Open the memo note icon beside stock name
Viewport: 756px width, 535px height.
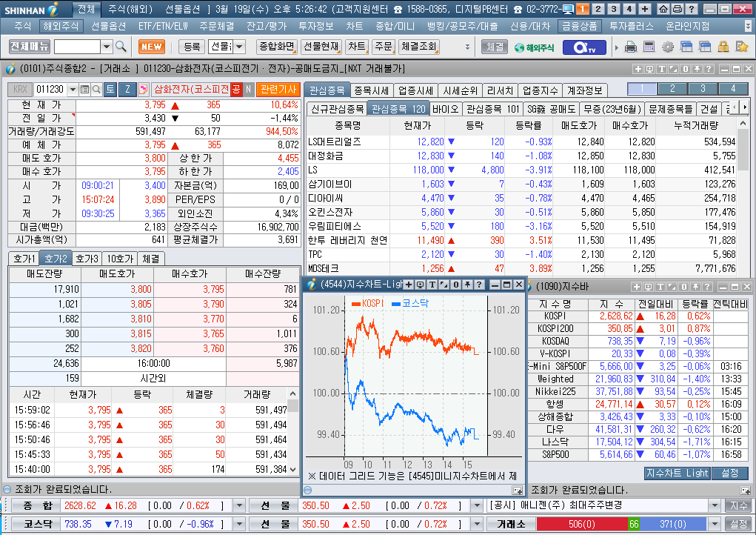tap(143, 89)
